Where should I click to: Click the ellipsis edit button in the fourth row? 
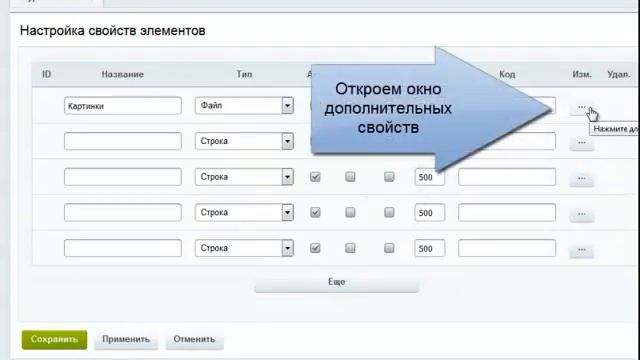[x=582, y=214]
